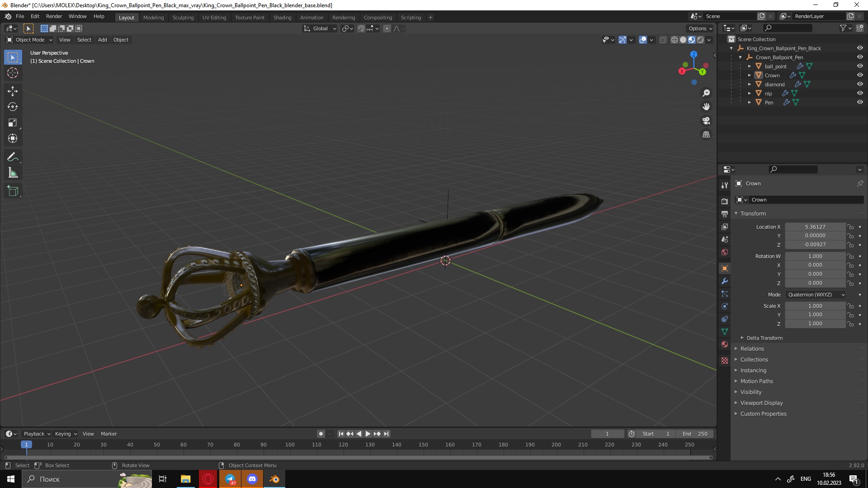Open the Physics properties tab
868x488 pixels.
coord(725,306)
